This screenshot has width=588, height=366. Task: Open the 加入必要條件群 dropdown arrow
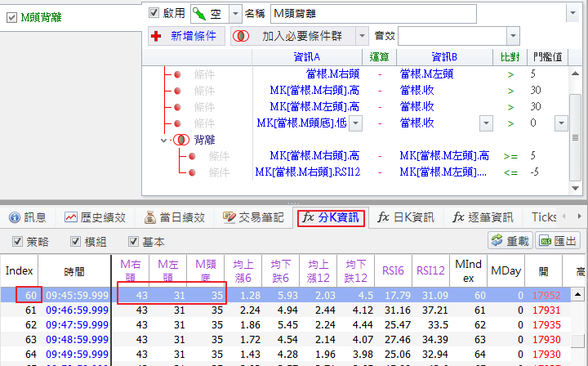coord(362,36)
